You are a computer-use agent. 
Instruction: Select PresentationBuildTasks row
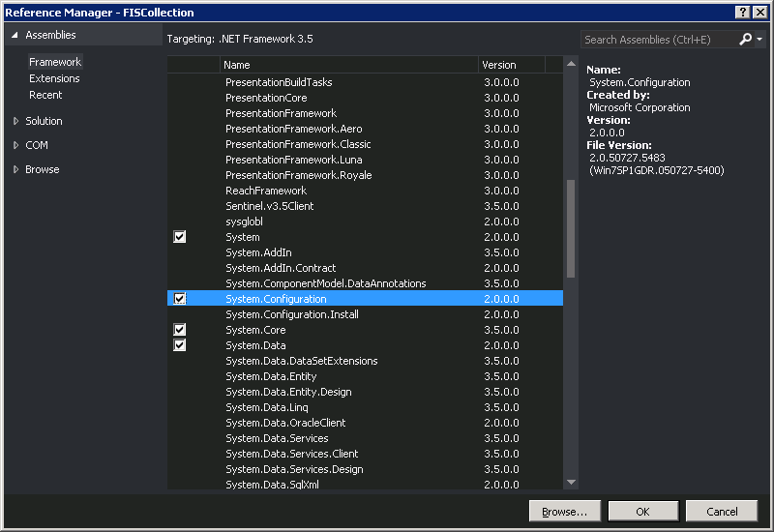[365, 82]
